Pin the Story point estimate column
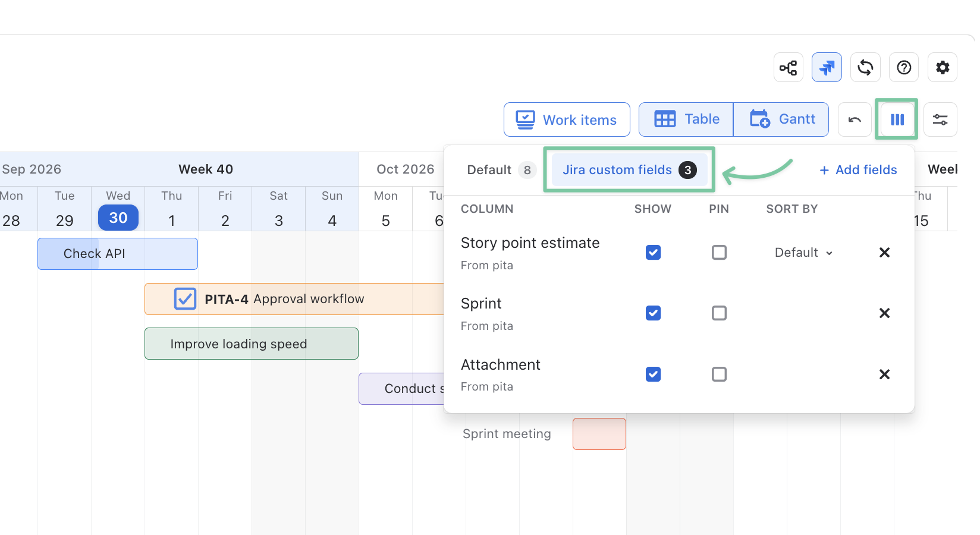 click(x=719, y=253)
